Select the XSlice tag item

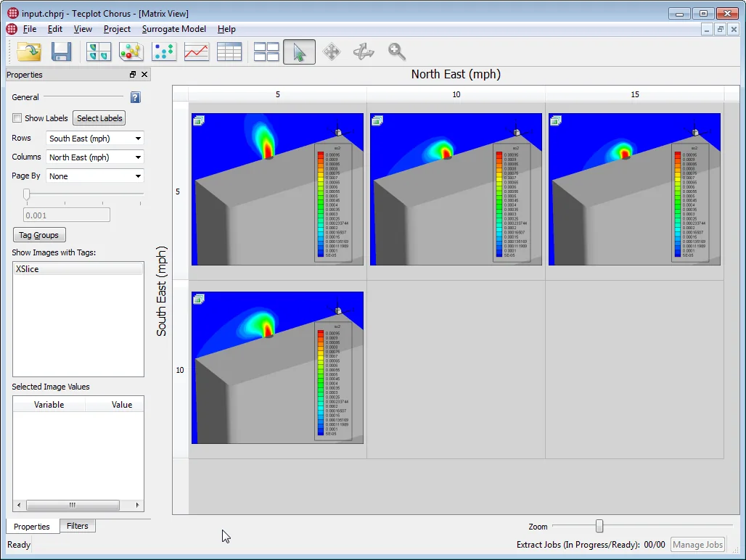[x=78, y=269]
